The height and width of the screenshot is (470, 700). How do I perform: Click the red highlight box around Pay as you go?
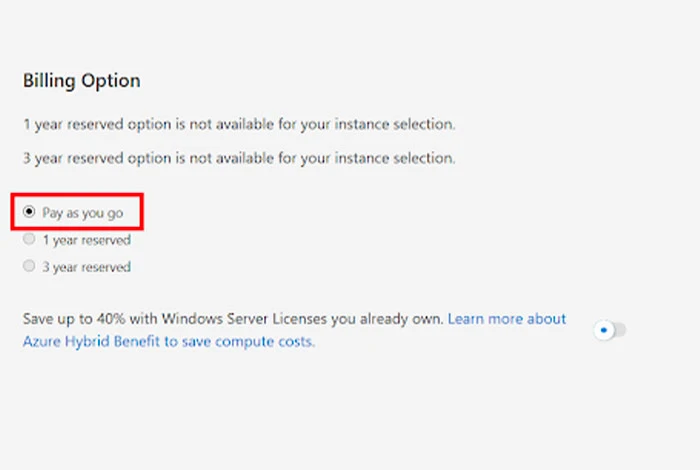point(77,212)
